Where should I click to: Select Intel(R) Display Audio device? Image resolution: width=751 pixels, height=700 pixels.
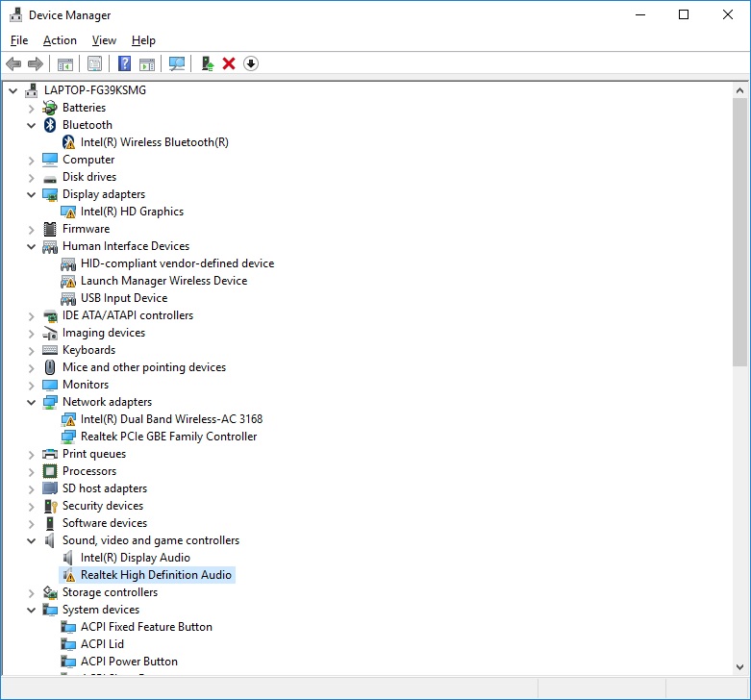click(x=135, y=558)
